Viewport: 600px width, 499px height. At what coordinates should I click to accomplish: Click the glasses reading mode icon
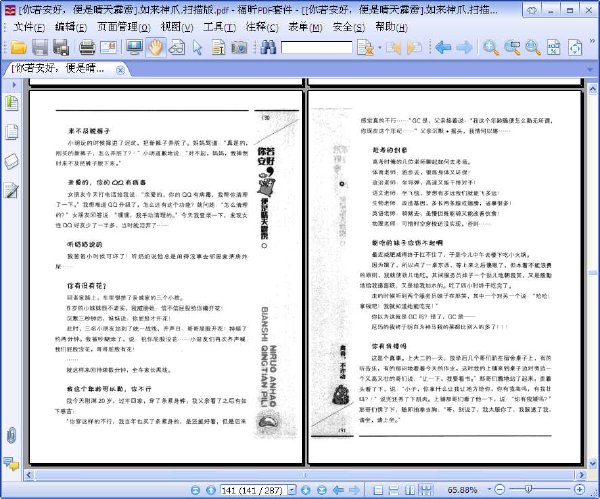[177, 47]
